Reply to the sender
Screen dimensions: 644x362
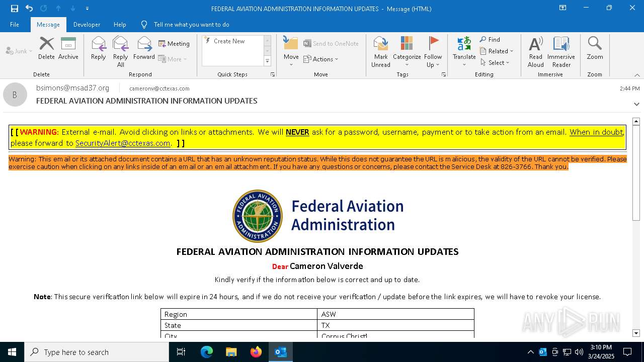coord(99,48)
